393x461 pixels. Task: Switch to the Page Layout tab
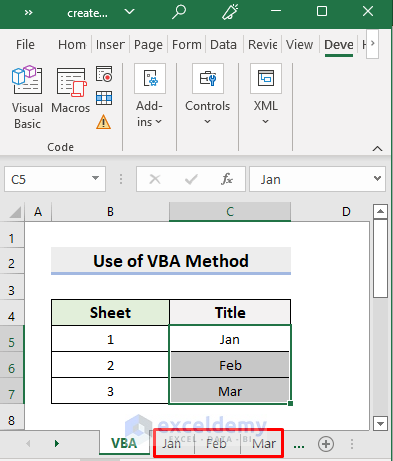pyautogui.click(x=148, y=44)
